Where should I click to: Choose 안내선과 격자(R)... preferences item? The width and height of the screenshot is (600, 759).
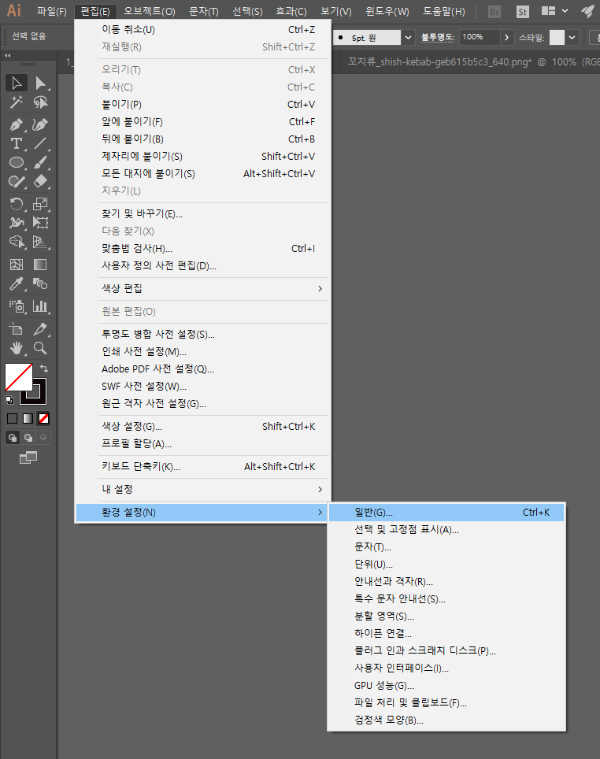tap(446, 581)
